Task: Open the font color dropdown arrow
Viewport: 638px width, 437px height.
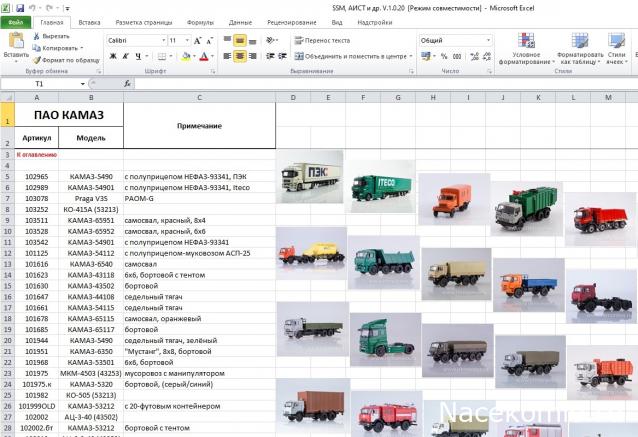Action: (x=212, y=56)
